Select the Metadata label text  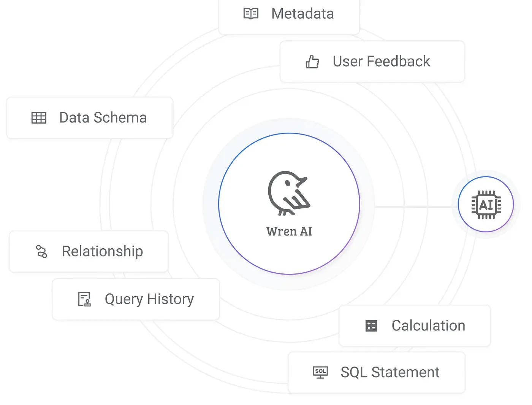302,14
